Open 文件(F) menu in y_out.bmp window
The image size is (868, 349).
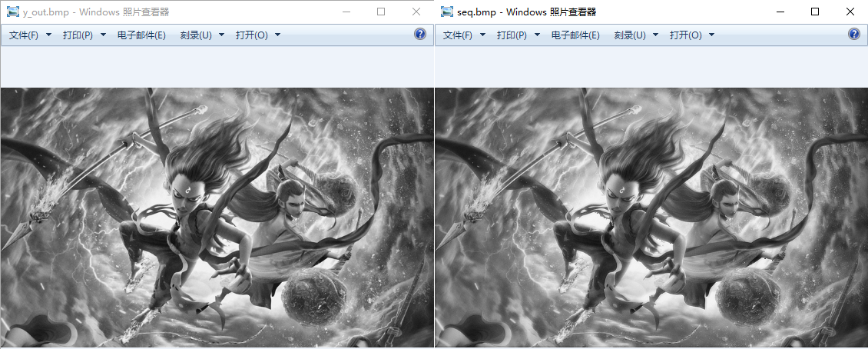pyautogui.click(x=24, y=35)
